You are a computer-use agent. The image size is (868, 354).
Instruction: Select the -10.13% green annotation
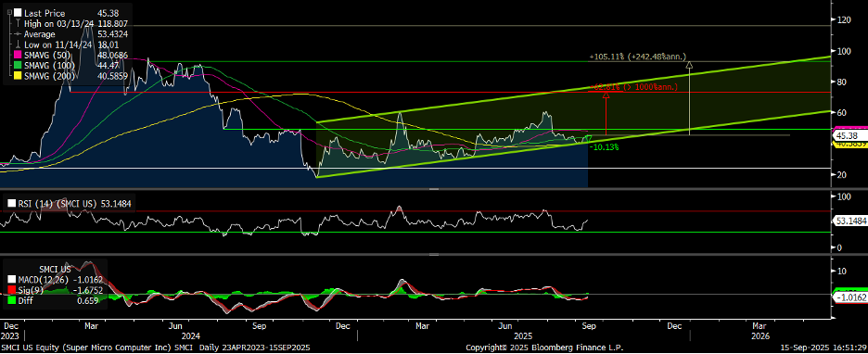pyautogui.click(x=604, y=147)
